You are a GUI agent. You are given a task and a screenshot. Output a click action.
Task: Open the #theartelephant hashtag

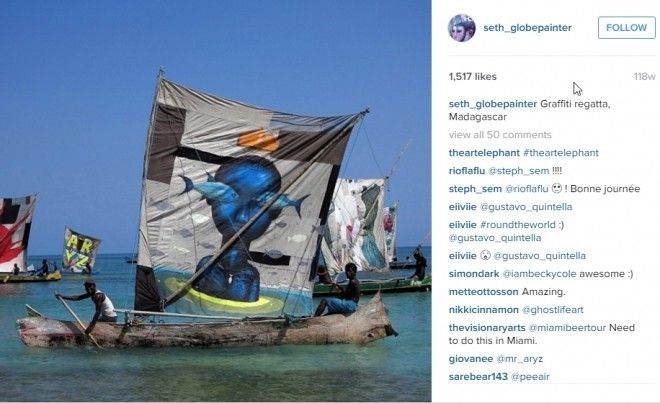point(561,153)
